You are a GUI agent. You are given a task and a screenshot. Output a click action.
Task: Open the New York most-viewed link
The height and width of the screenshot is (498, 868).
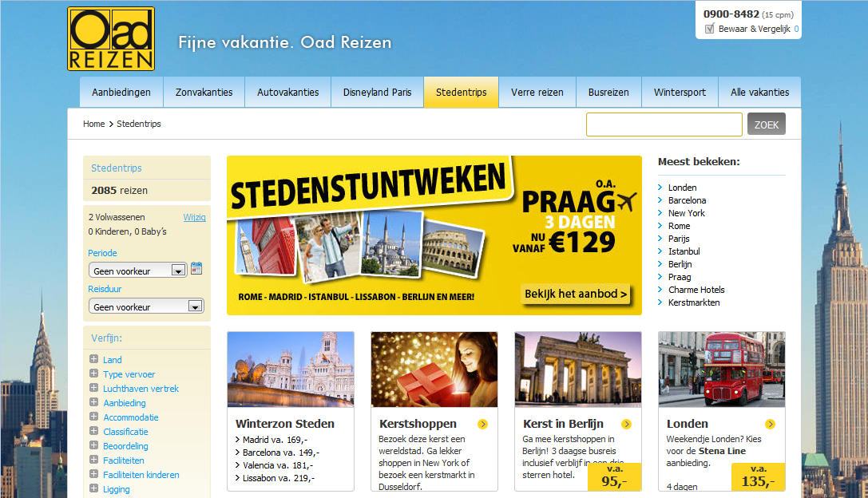coord(687,213)
